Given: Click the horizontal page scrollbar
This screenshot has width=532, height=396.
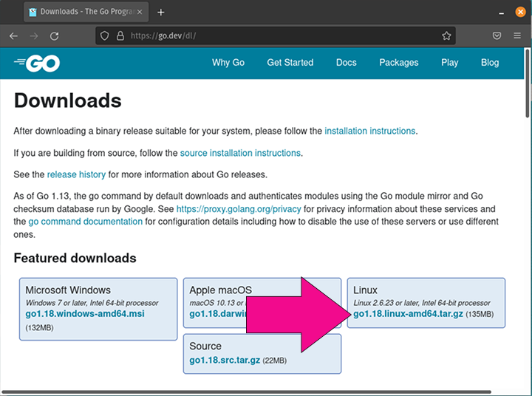Looking at the screenshot, I should (x=246, y=392).
